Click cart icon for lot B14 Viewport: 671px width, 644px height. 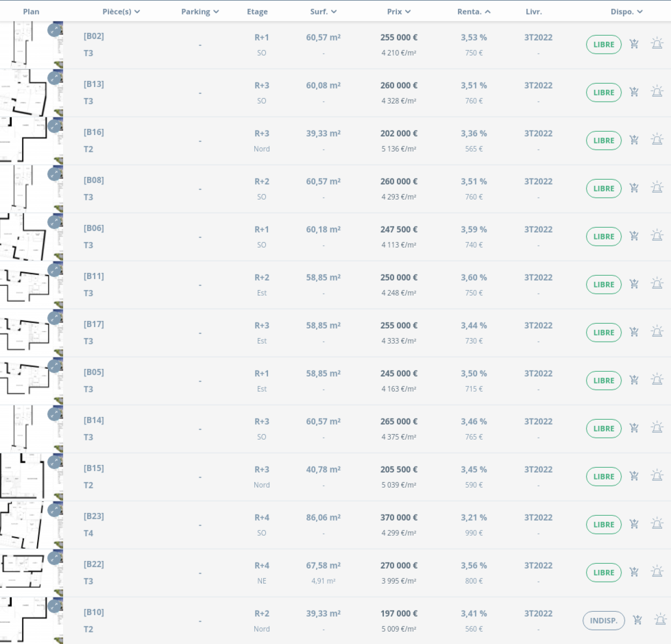tap(634, 428)
